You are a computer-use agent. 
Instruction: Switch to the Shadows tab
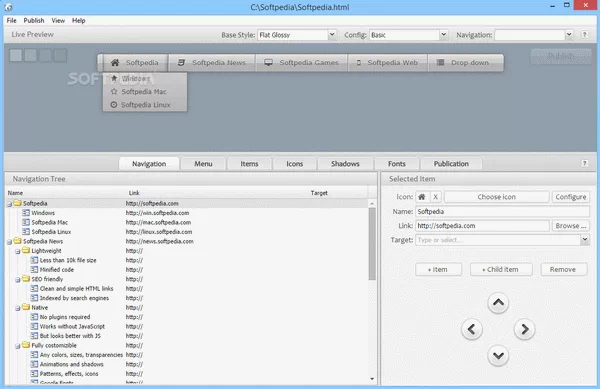click(345, 164)
